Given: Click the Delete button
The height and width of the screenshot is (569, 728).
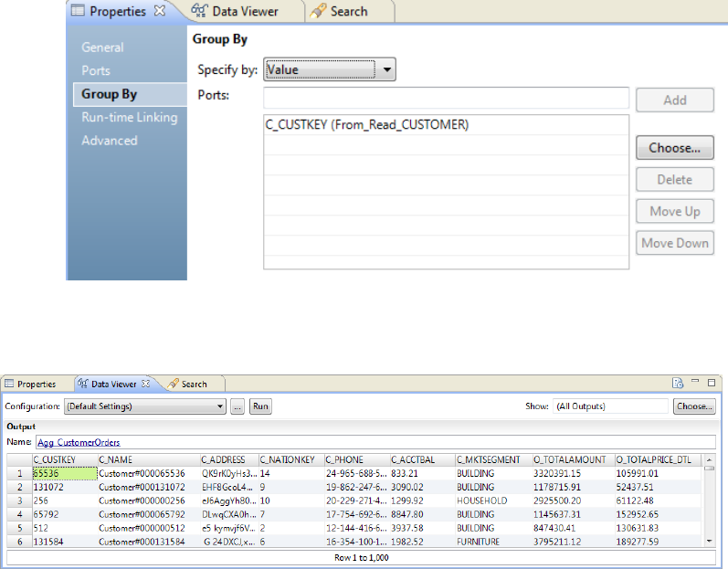Looking at the screenshot, I should click(675, 180).
